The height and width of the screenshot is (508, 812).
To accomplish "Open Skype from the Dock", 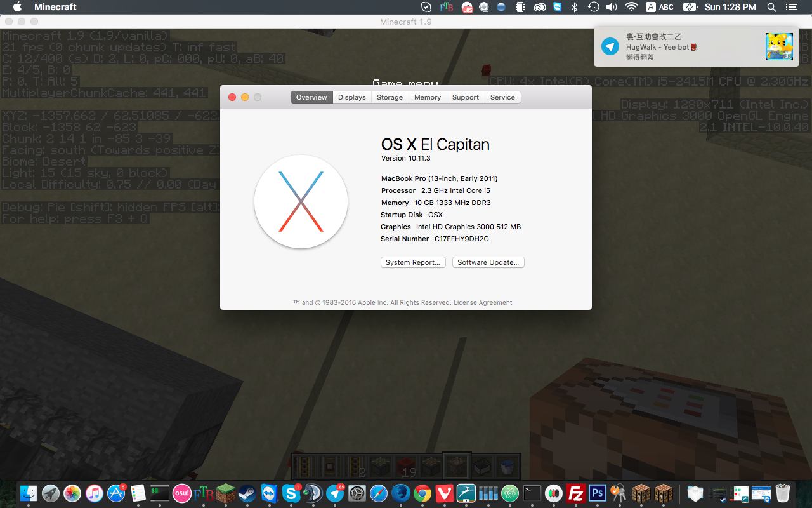I will click(291, 493).
